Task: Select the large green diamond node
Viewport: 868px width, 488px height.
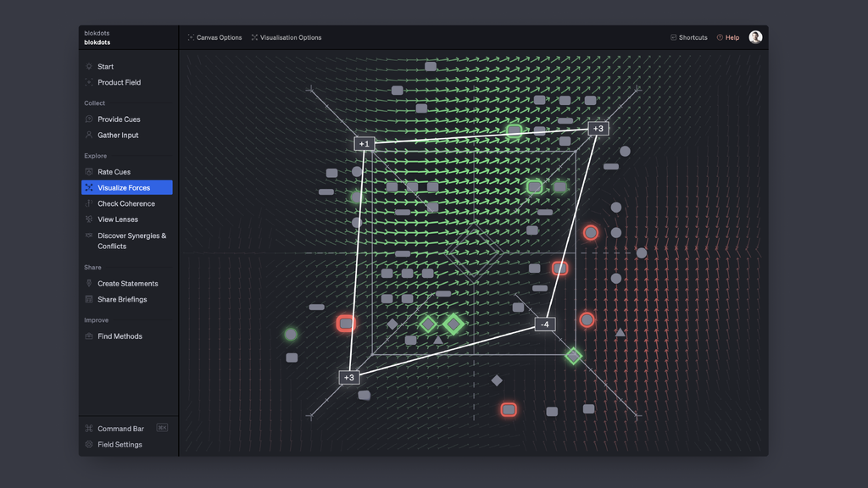Action: (453, 324)
